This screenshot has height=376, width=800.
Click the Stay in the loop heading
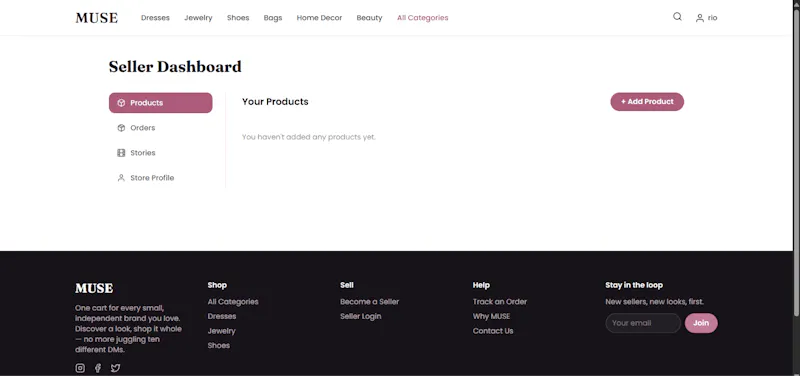click(634, 285)
